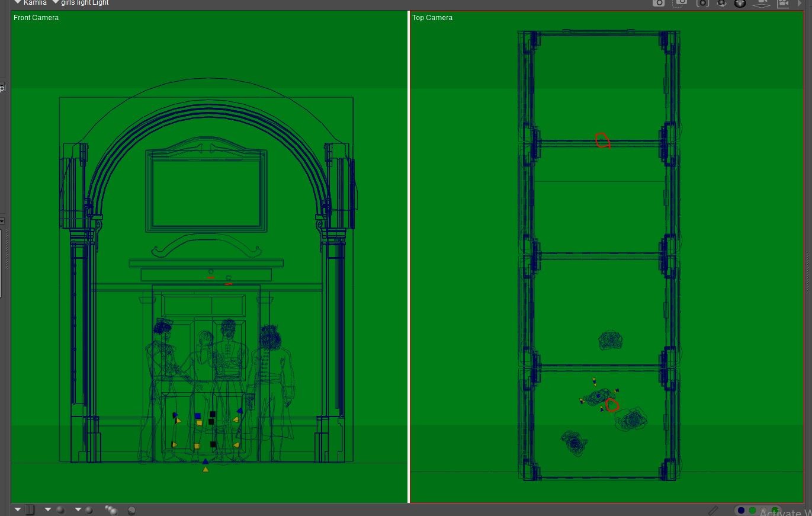The width and height of the screenshot is (812, 516).
Task: Click the green color dot beside navy dot
Action: (x=753, y=510)
